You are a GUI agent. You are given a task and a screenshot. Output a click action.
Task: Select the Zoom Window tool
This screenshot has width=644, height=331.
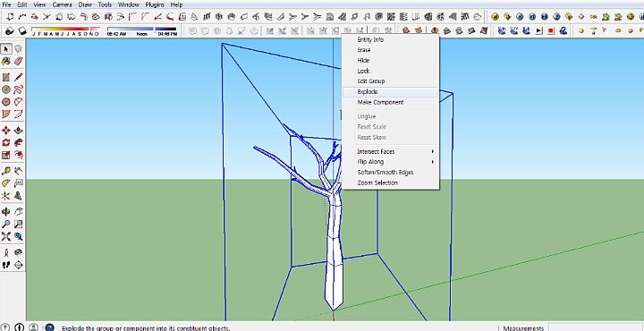point(19,225)
